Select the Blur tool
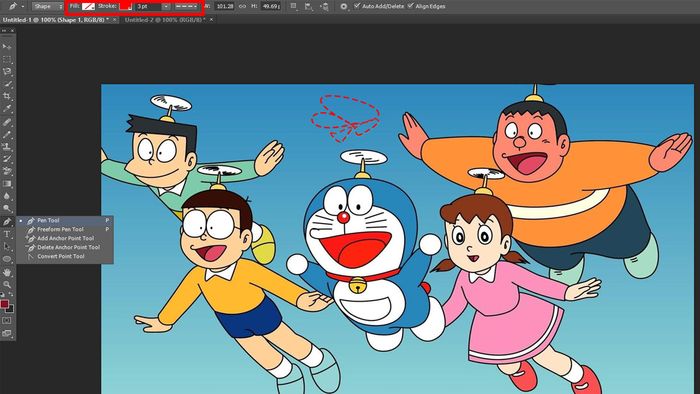 [7, 196]
